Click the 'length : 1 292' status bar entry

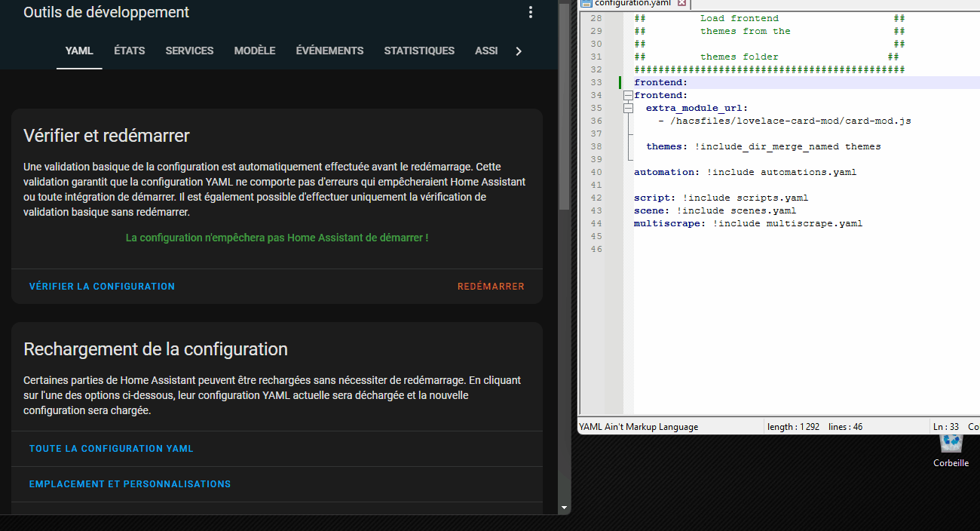click(793, 427)
